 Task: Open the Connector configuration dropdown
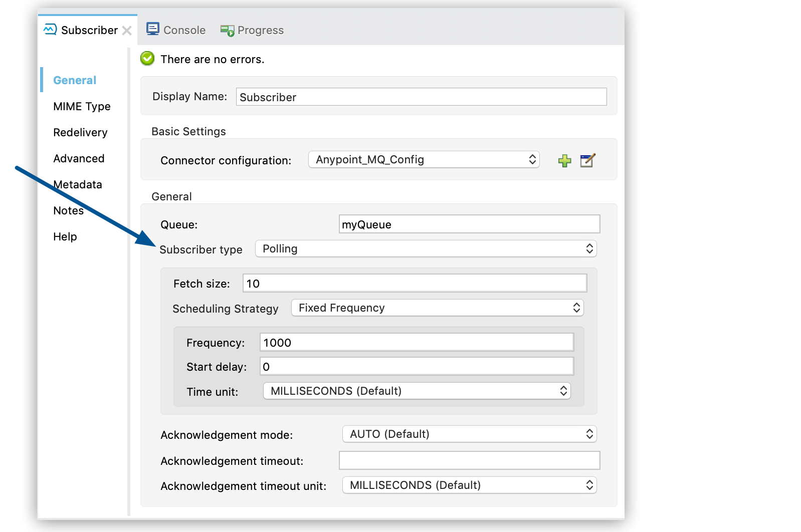point(424,160)
